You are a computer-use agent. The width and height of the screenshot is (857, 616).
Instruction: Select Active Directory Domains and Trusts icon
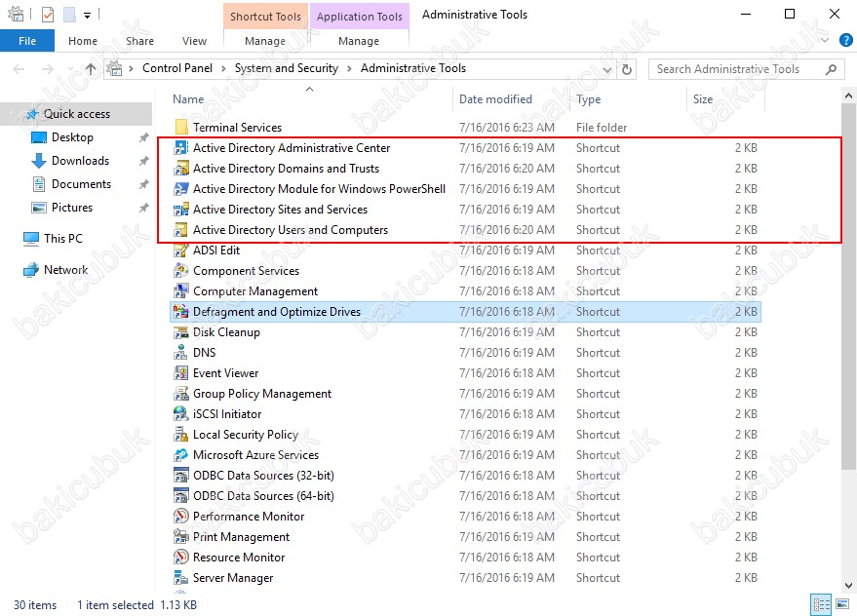click(181, 169)
